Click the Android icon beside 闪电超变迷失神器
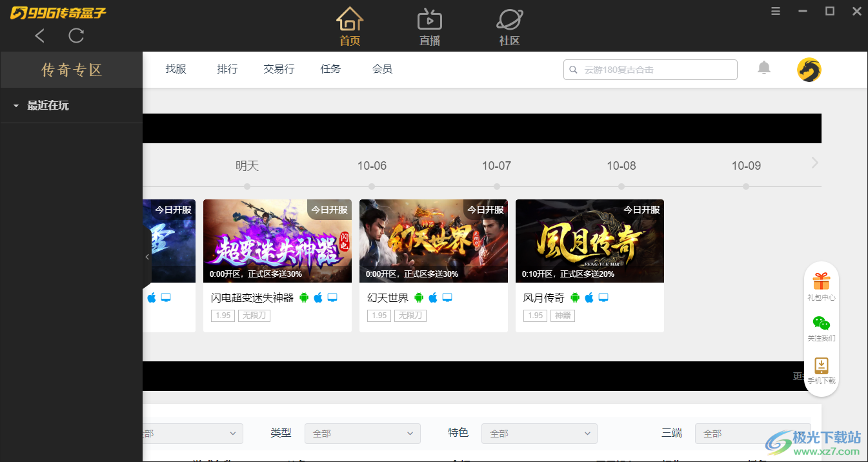The height and width of the screenshot is (462, 868). click(x=304, y=297)
